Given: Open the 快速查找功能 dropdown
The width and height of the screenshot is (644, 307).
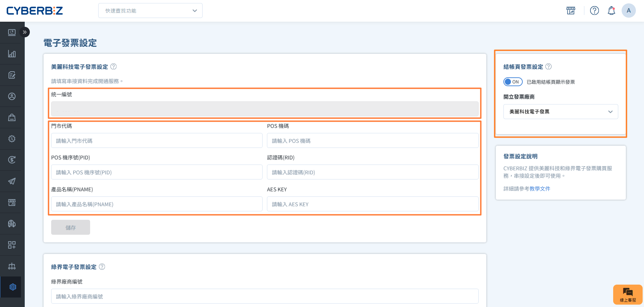Looking at the screenshot, I should (x=150, y=11).
